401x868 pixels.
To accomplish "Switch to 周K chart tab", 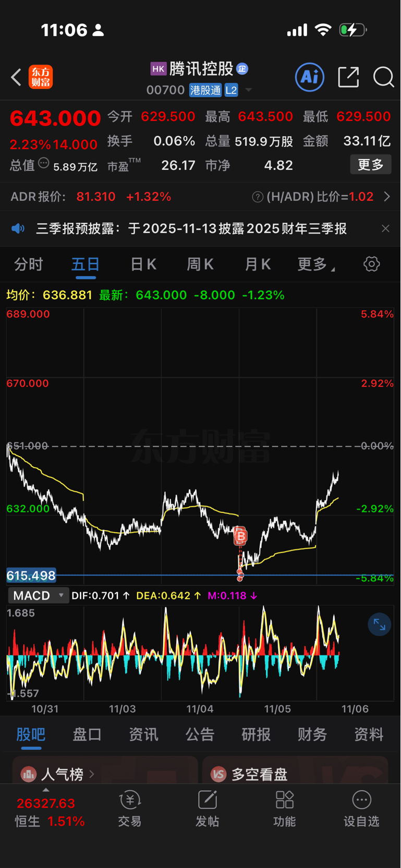I will pyautogui.click(x=200, y=264).
